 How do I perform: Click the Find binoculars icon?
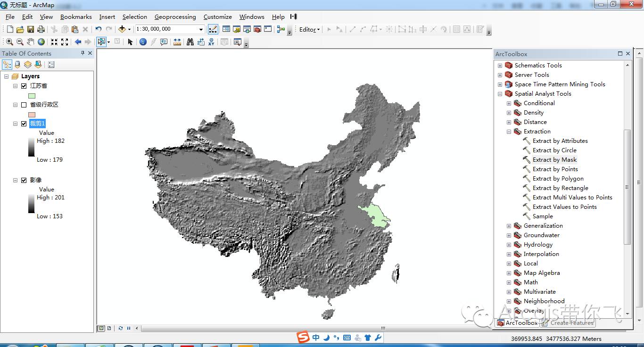pyautogui.click(x=190, y=42)
